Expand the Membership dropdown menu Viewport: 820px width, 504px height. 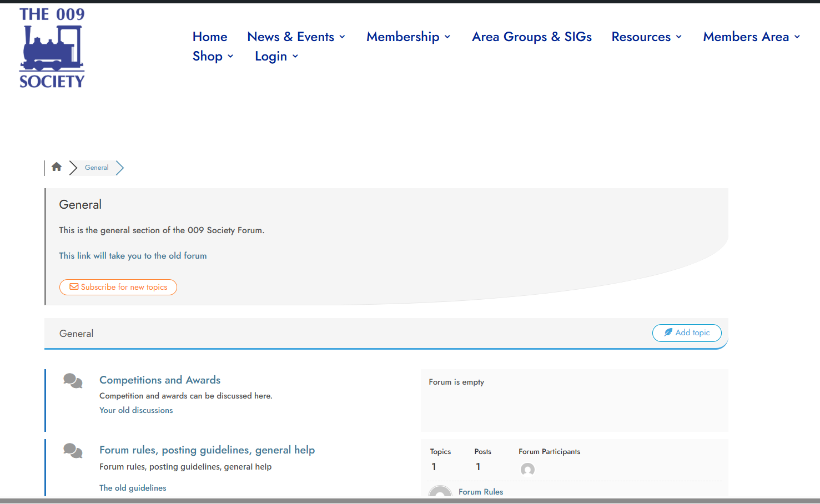pyautogui.click(x=408, y=37)
